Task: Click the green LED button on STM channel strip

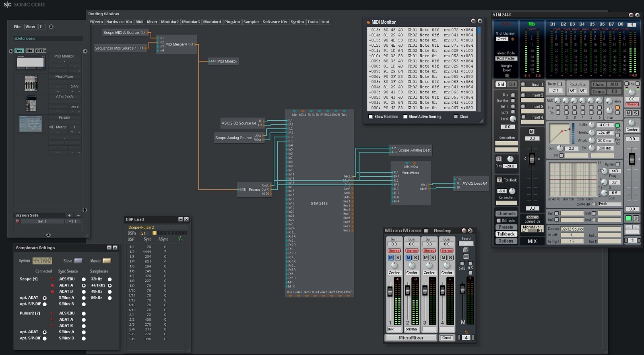Action: (x=628, y=218)
